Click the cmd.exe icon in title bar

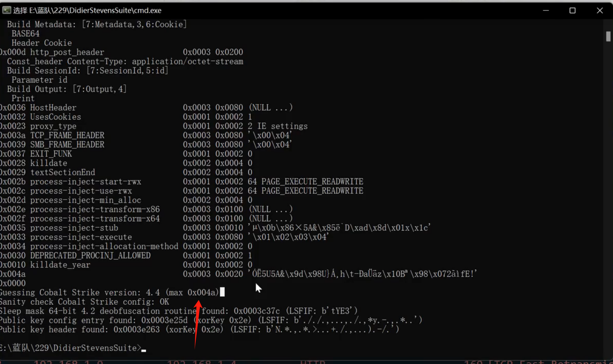tap(7, 10)
